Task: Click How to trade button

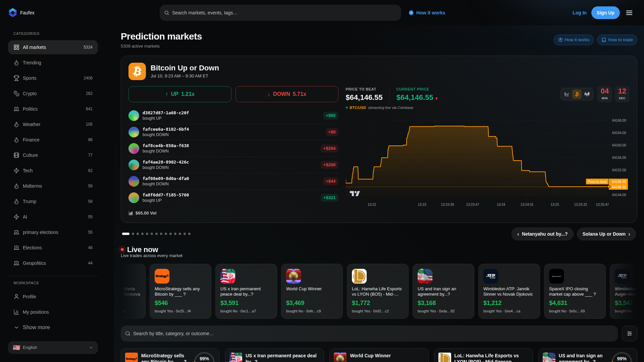Action: [617, 40]
